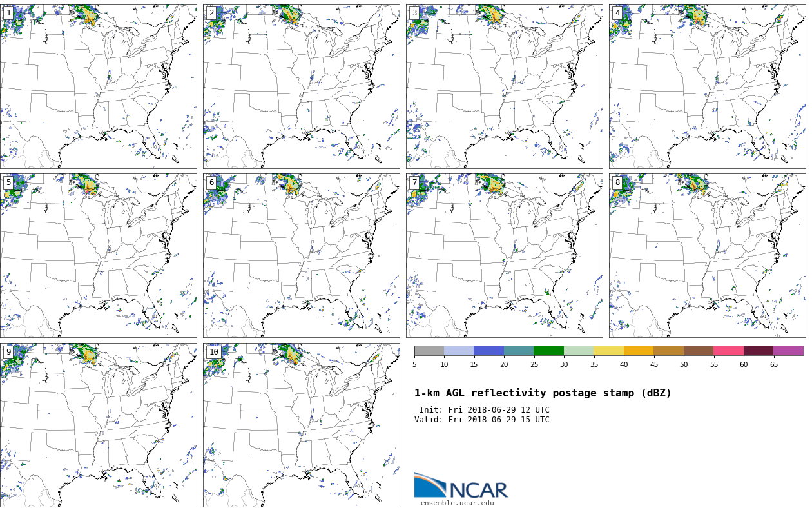Click the number label on panel 3
The width and height of the screenshot is (812, 508).
tap(414, 13)
